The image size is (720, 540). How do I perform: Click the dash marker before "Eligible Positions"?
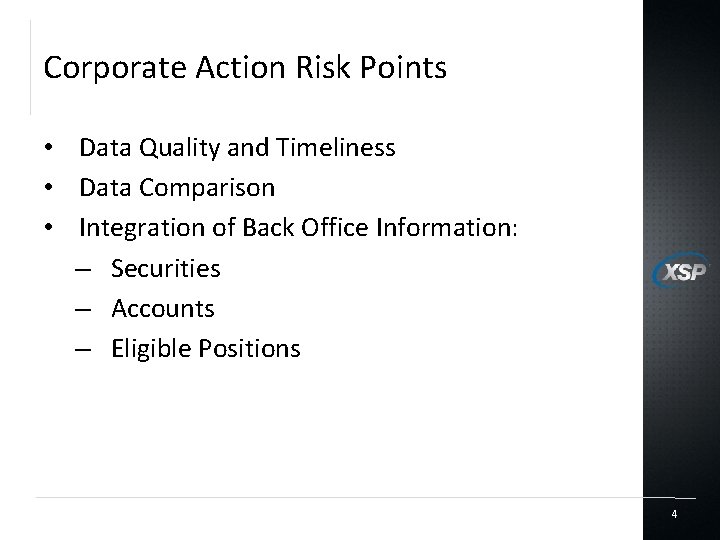(82, 349)
